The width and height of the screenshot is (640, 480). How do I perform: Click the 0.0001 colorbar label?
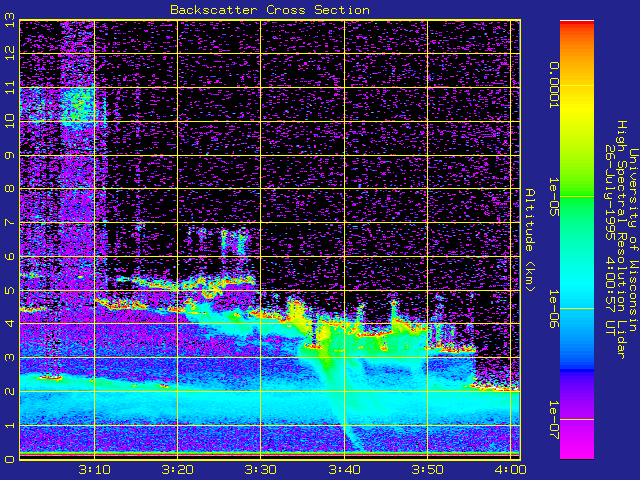(x=553, y=85)
